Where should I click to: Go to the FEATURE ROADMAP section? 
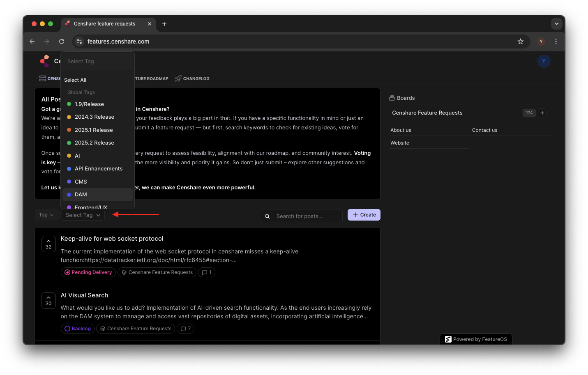151,78
